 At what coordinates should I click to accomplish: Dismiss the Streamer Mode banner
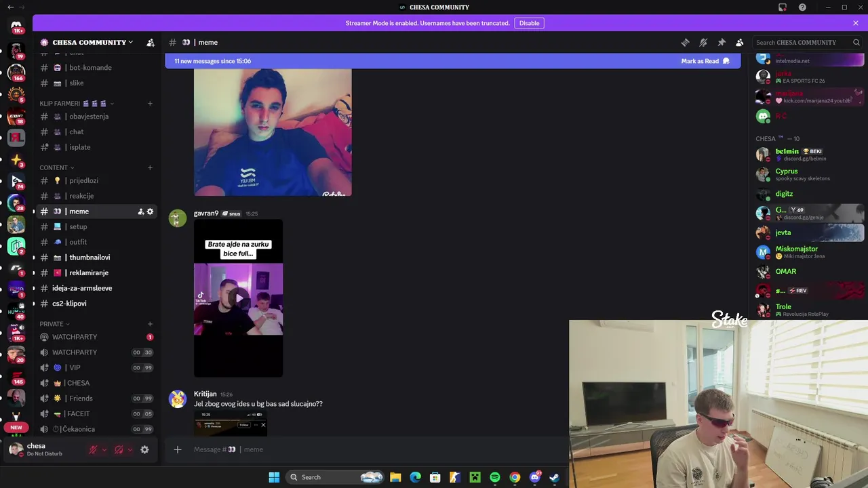(x=856, y=23)
